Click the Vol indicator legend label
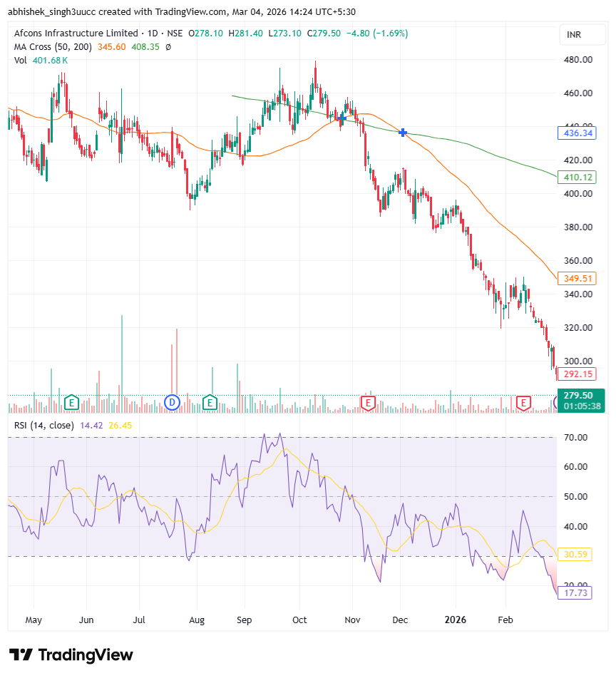Screen dimensions: 616x678 click(x=21, y=61)
